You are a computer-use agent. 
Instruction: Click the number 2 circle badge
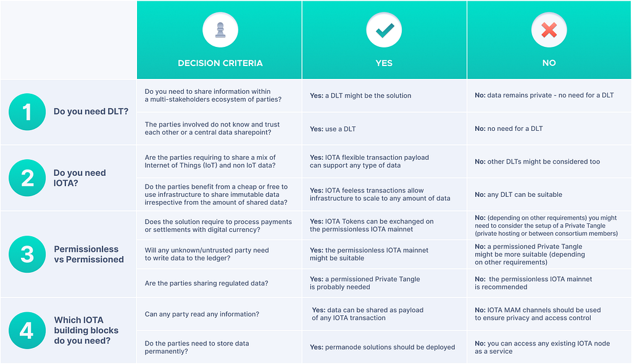click(x=27, y=178)
